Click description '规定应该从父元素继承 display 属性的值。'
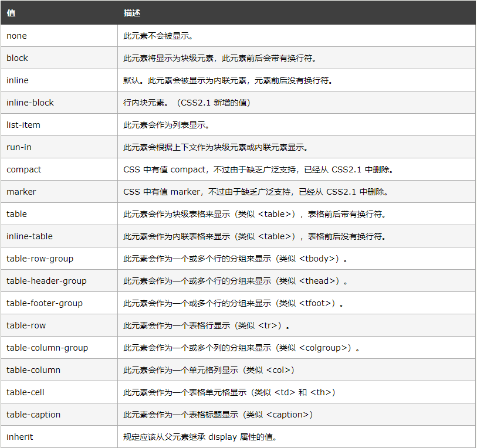 pos(200,437)
